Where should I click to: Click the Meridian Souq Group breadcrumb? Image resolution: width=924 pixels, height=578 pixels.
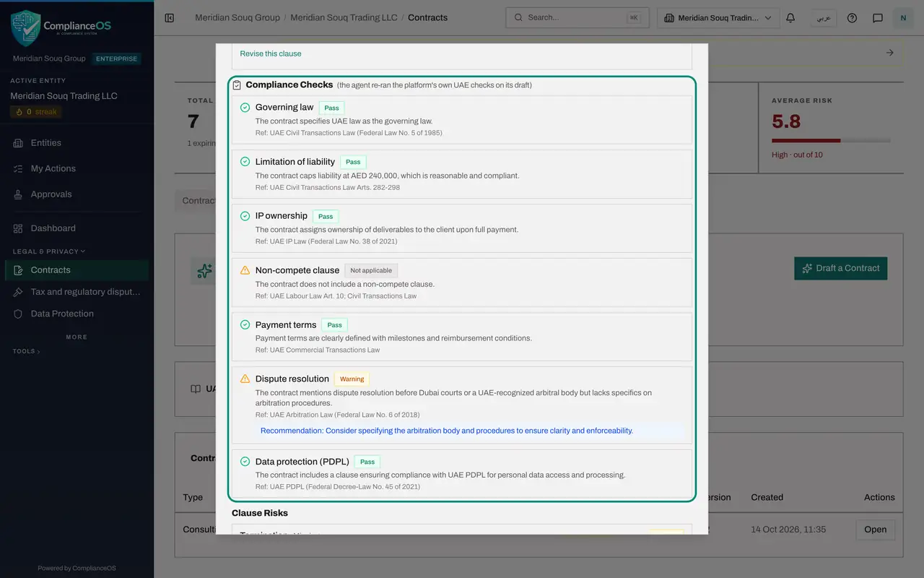coord(237,17)
